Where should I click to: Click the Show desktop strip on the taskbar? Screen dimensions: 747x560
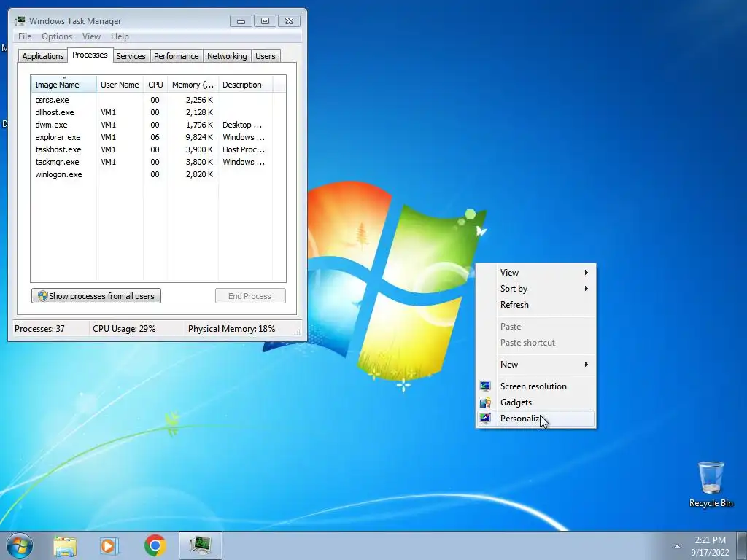click(x=742, y=545)
